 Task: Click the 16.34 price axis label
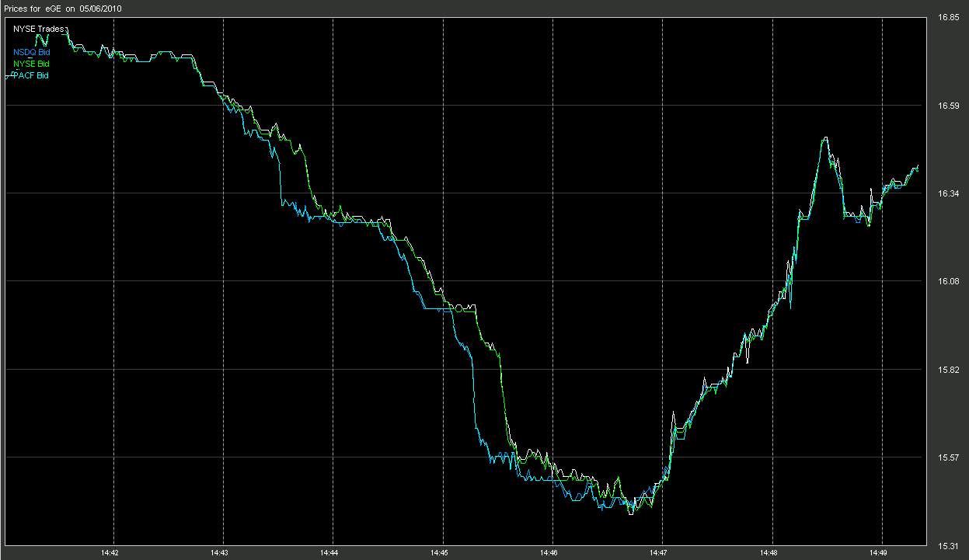tap(947, 193)
